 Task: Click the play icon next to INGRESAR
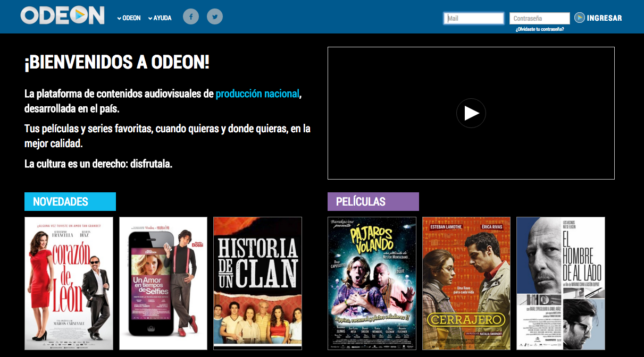(580, 18)
